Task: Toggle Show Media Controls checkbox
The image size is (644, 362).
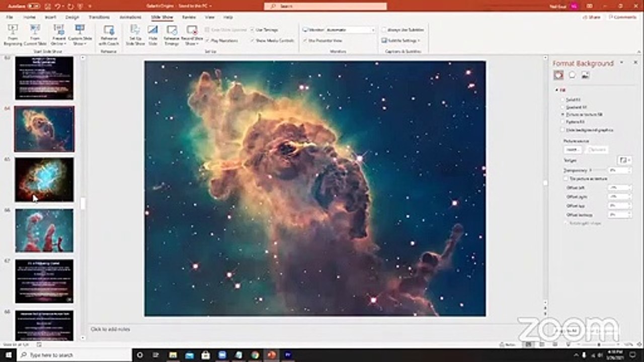Action: pyautogui.click(x=272, y=40)
